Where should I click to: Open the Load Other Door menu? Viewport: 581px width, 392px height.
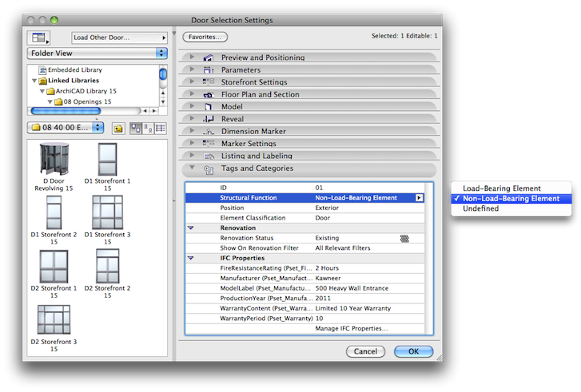coord(118,38)
